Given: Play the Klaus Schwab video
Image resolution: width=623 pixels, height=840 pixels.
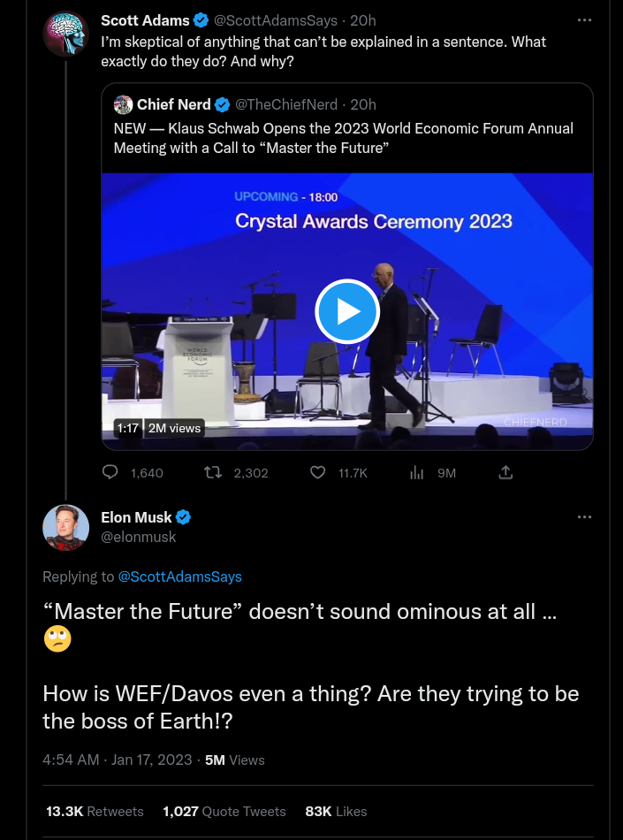Looking at the screenshot, I should (x=347, y=311).
